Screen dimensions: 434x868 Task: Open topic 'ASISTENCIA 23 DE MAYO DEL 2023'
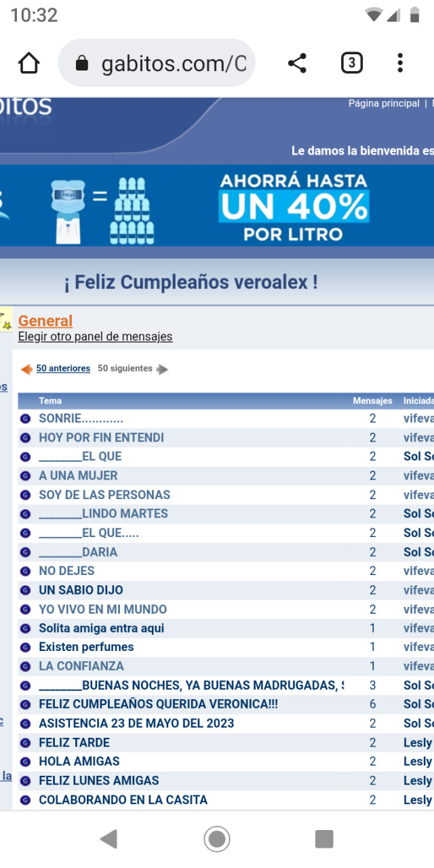(136, 724)
